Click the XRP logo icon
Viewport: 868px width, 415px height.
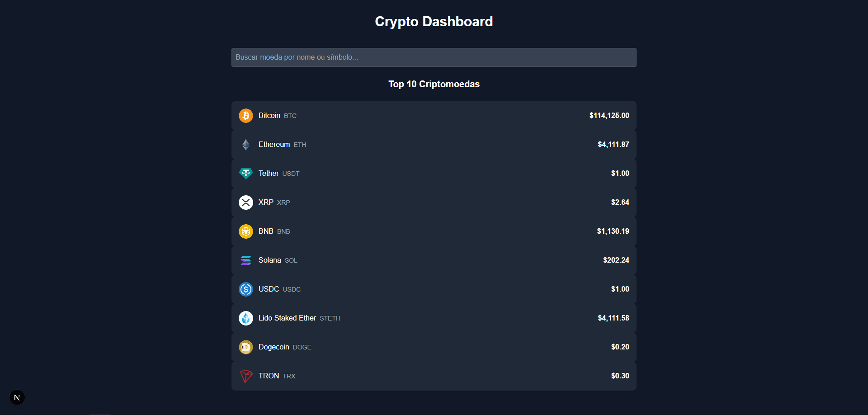click(246, 202)
